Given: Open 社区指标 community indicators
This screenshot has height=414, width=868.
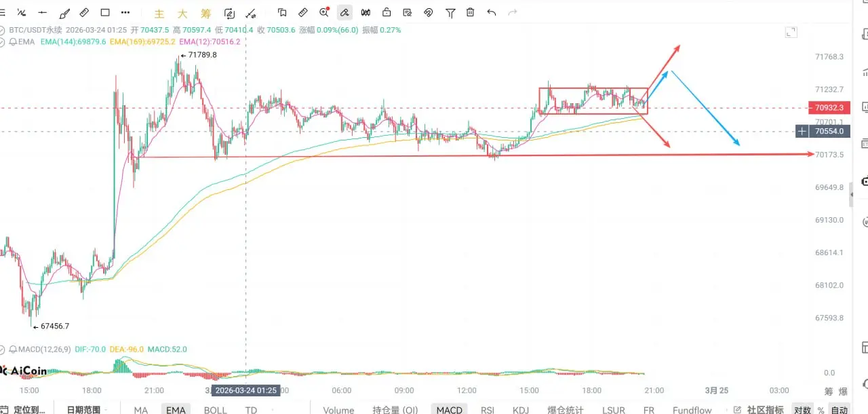Looking at the screenshot, I should (758, 410).
